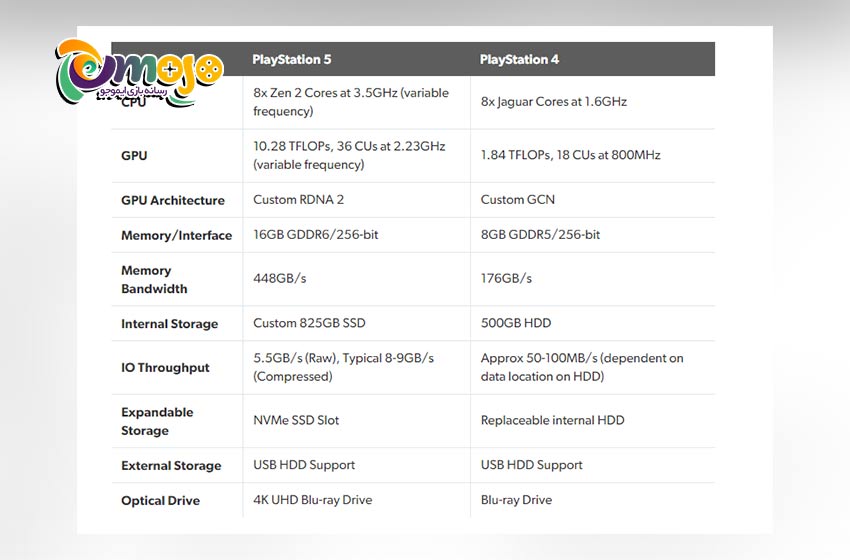This screenshot has width=850, height=560.
Task: Select the Optical Drive row label
Action: point(160,500)
